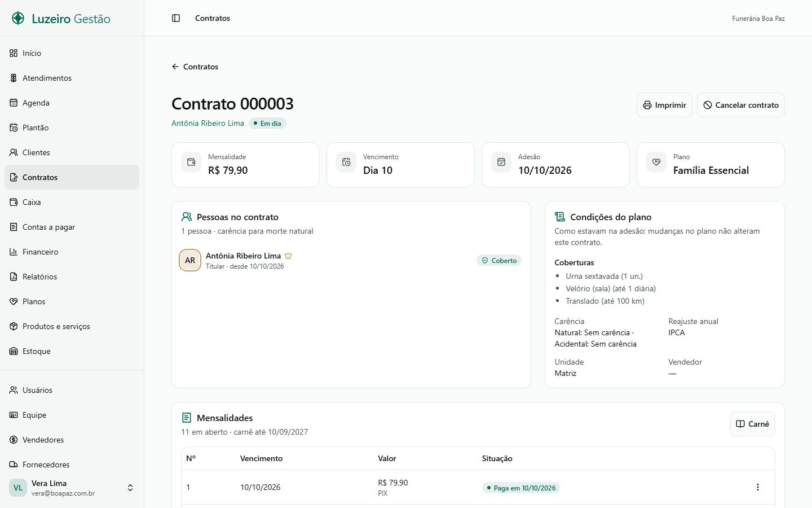Open Contas a pagar menu item

(72, 227)
